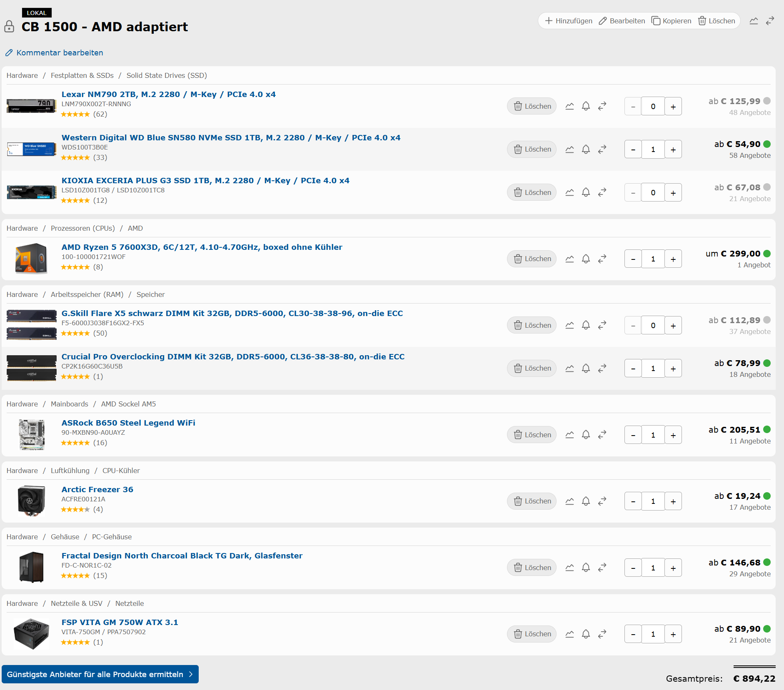Screen dimensions: 784x690
Task: Set price alert bell for Ryzen 5 7600X3D
Action: [586, 259]
